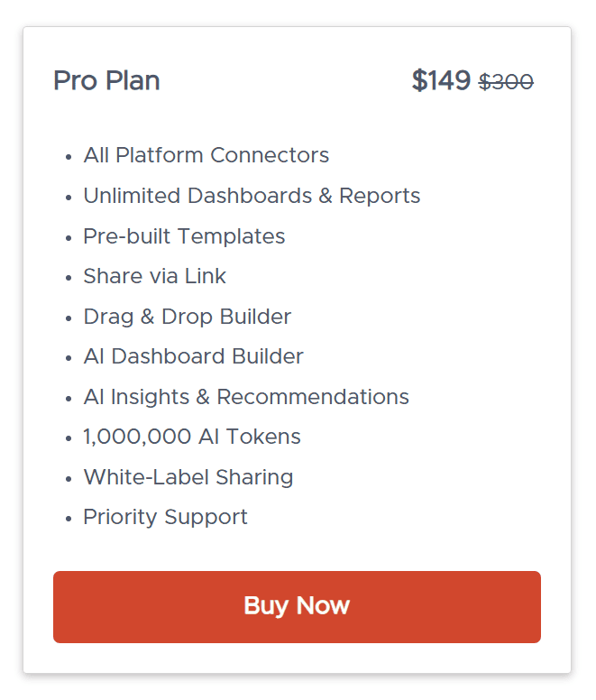Select the Pro Plan heading
The width and height of the screenshot is (596, 700).
(106, 80)
